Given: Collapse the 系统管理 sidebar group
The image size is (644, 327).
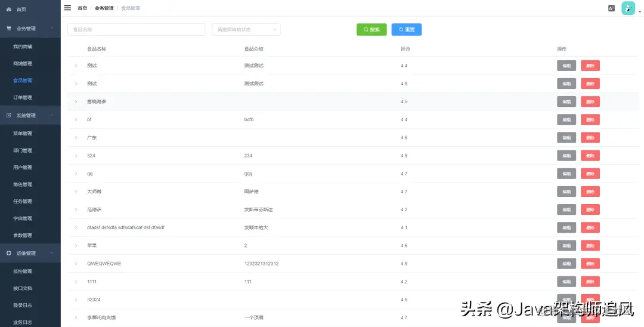Looking at the screenshot, I should pos(30,115).
